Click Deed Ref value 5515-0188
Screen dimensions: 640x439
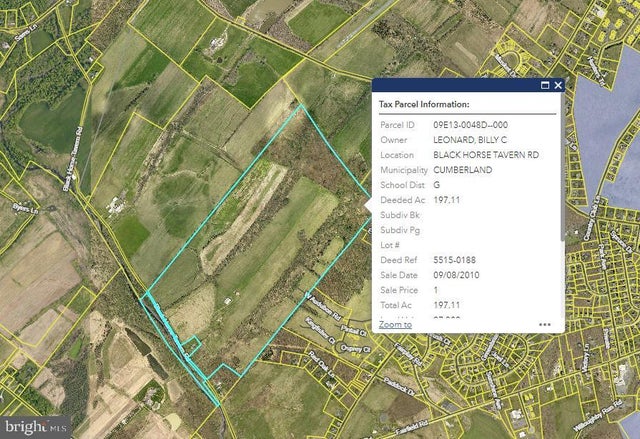454,260
